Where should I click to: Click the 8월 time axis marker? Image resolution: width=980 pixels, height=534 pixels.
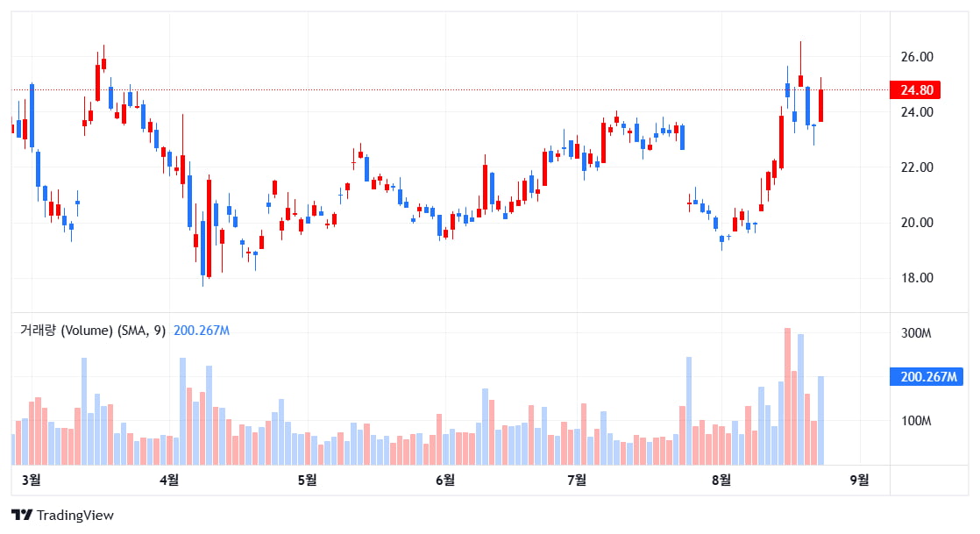pyautogui.click(x=721, y=479)
